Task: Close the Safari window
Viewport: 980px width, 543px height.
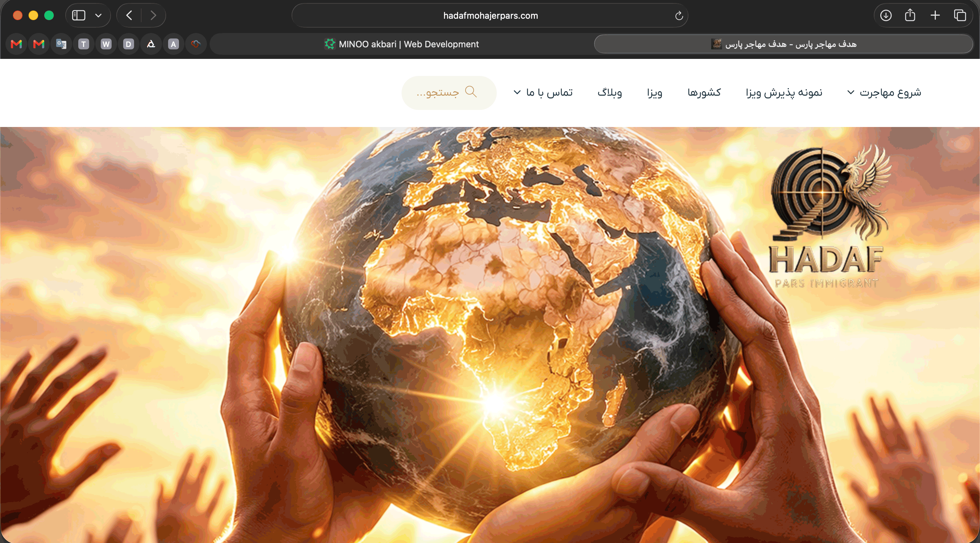Action: click(17, 15)
